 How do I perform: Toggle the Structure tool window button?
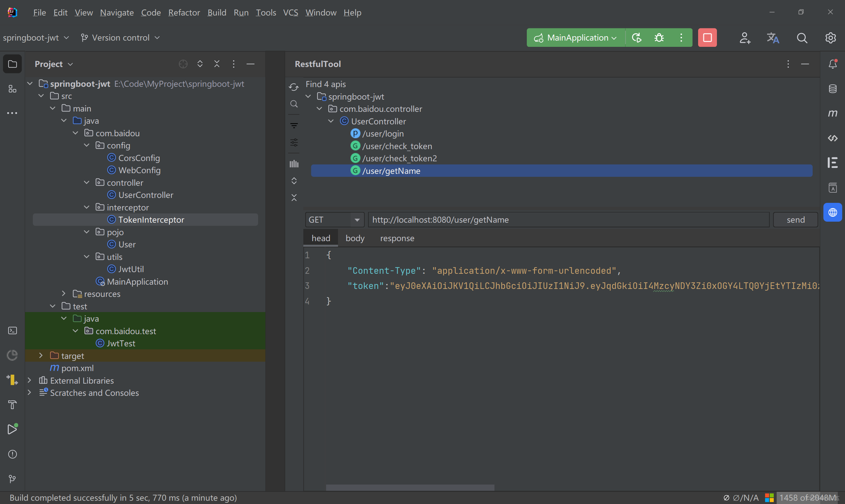[12, 89]
